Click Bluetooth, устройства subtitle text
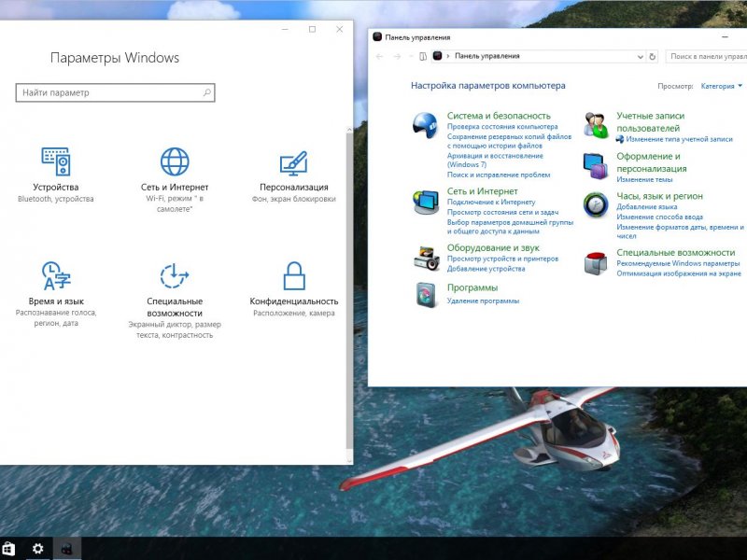 [x=56, y=199]
